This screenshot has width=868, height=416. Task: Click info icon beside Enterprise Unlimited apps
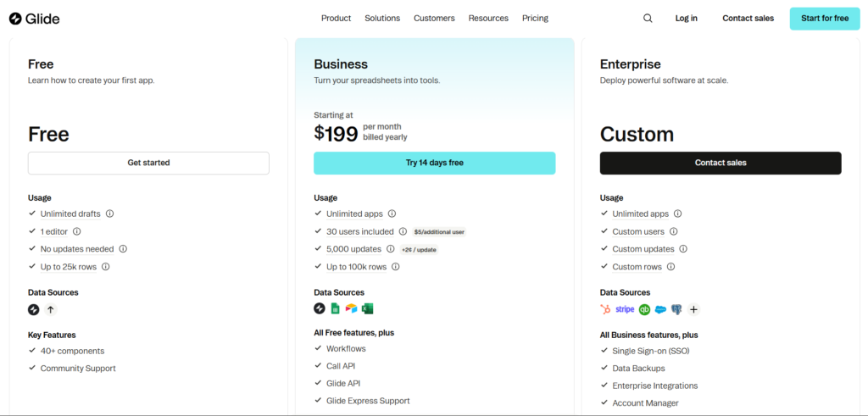click(x=677, y=214)
